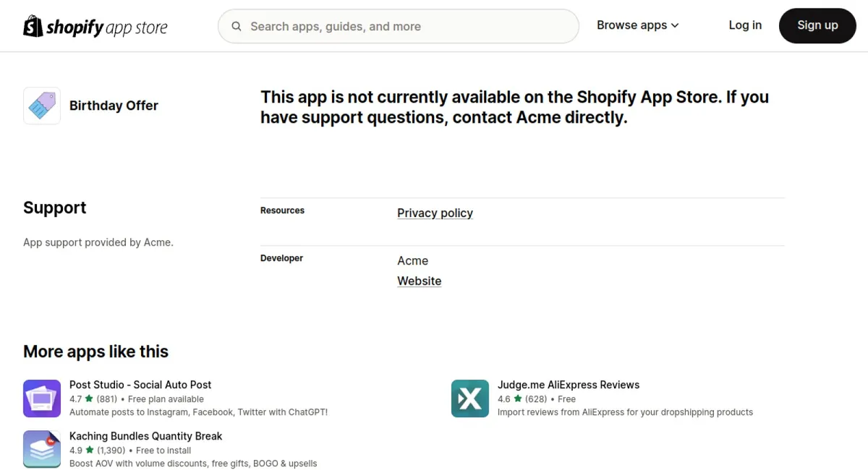Screen dimensions: 868x470
Task: Open the Post Studio app icon
Action: pos(42,398)
